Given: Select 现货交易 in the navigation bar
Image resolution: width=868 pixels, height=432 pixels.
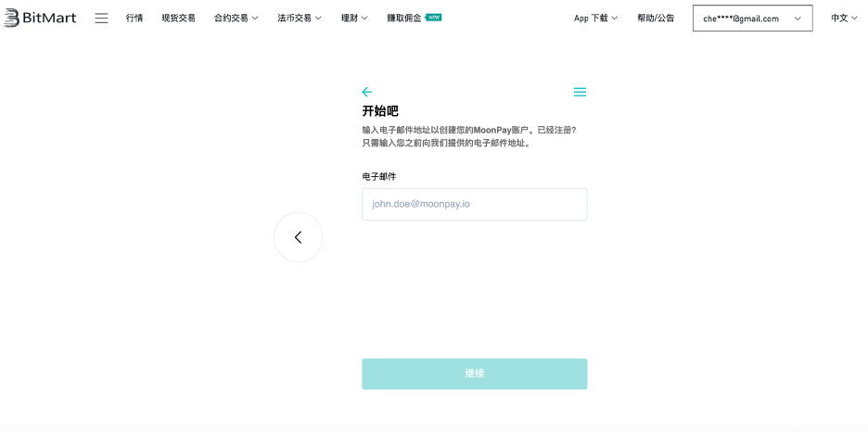Looking at the screenshot, I should tap(178, 18).
